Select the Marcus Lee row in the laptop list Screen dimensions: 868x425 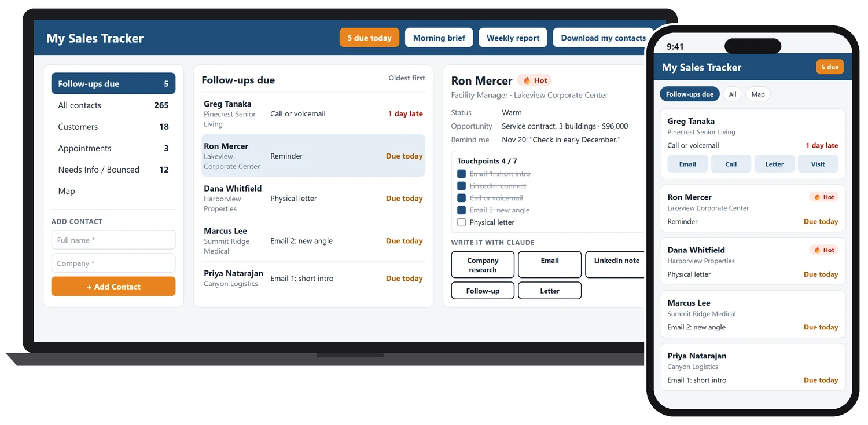[x=313, y=240]
